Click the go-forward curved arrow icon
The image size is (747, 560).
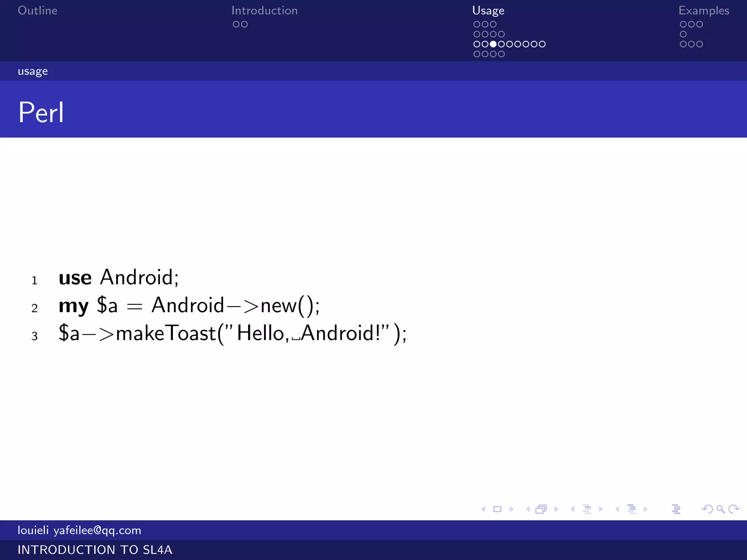click(734, 509)
